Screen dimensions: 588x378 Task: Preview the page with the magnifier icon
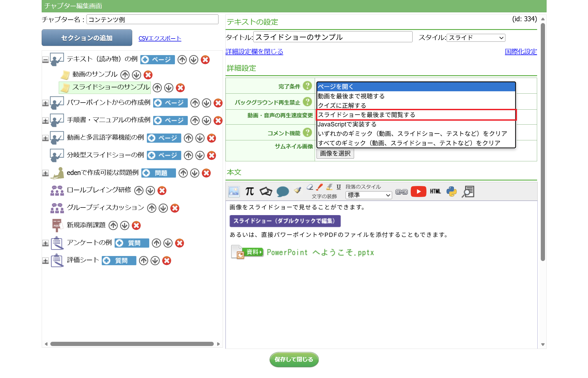click(468, 191)
